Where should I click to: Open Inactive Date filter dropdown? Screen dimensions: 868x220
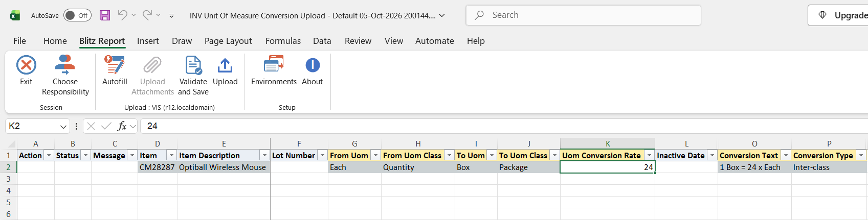coord(712,155)
